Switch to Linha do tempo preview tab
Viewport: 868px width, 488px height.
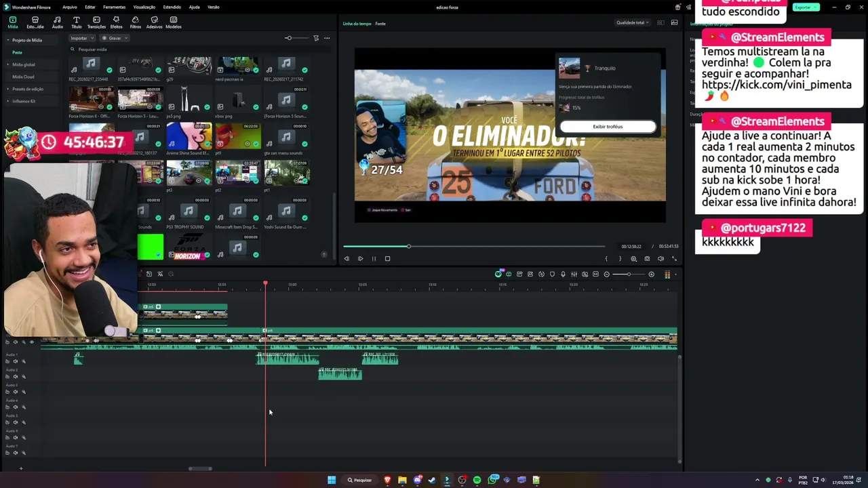pos(357,24)
